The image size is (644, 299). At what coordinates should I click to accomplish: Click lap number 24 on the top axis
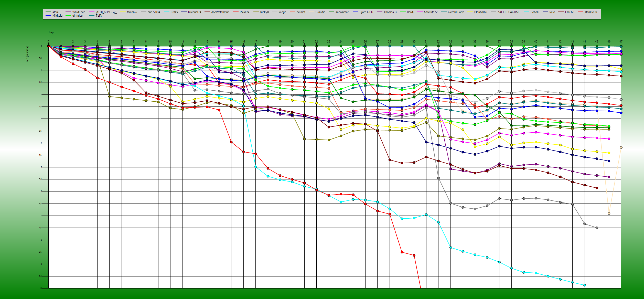click(341, 41)
